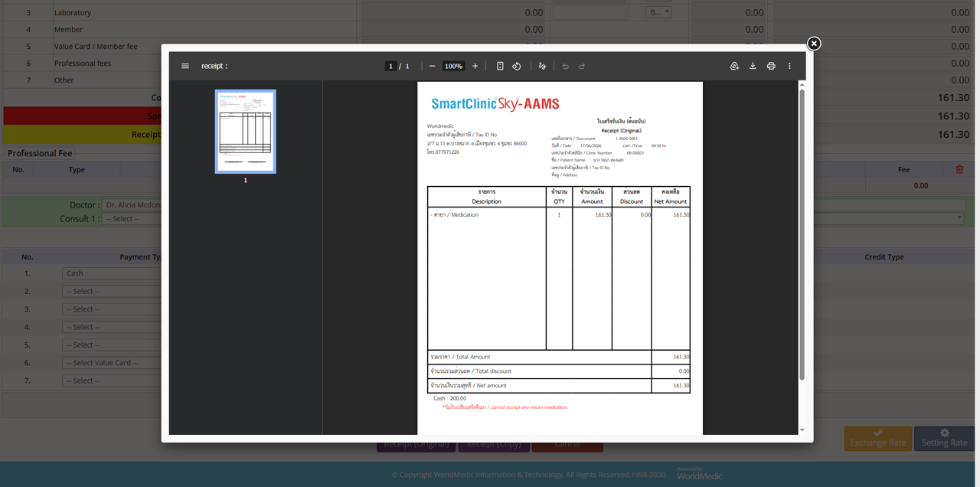
Task: Click the receipt : document title
Action: point(214,66)
